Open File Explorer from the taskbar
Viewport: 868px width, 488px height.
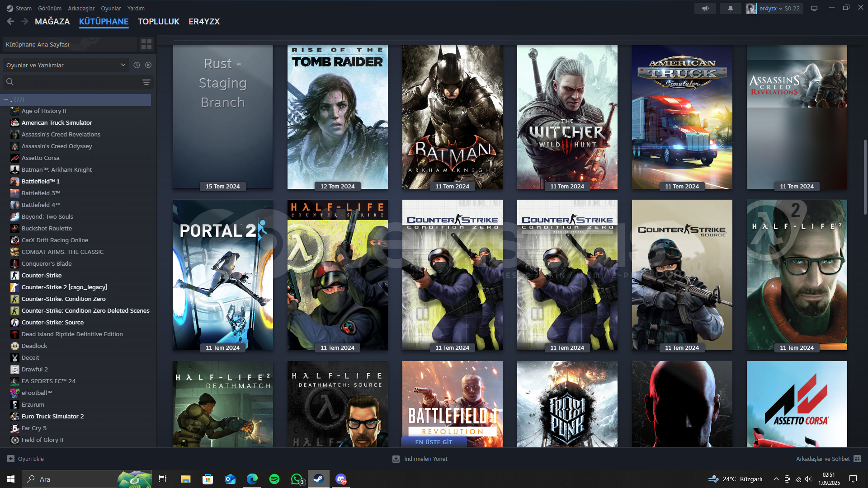tap(185, 479)
